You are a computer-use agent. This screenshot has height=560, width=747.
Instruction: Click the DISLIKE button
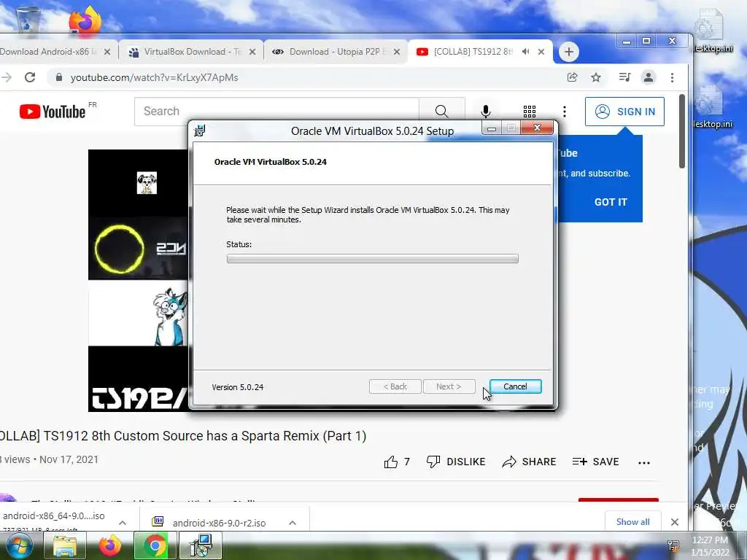456,462
